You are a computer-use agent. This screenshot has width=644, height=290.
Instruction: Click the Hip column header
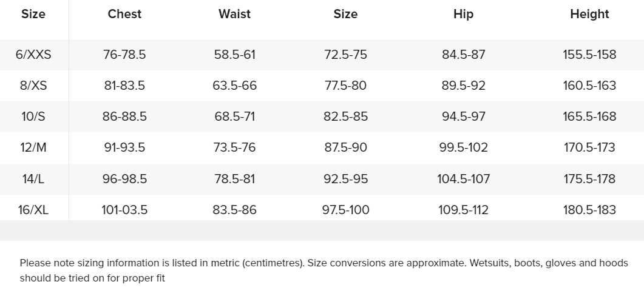point(463,14)
